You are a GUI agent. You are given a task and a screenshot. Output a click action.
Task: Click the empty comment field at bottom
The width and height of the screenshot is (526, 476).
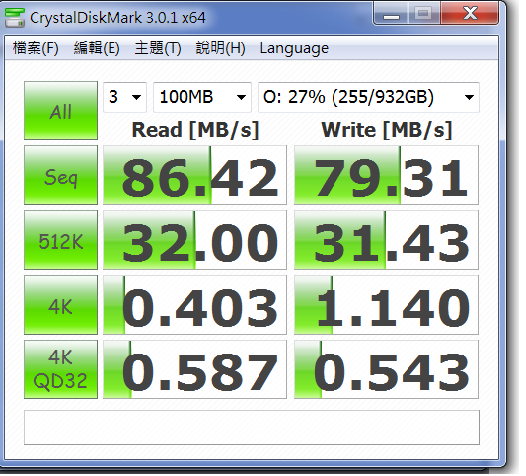pos(252,428)
